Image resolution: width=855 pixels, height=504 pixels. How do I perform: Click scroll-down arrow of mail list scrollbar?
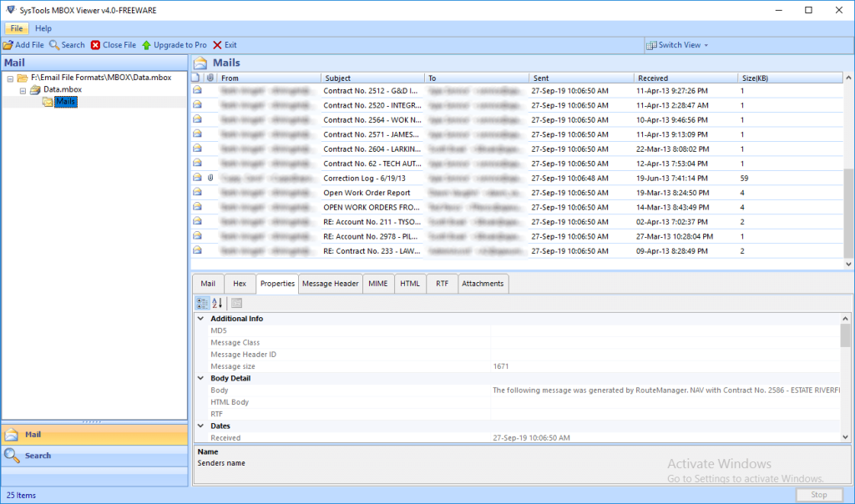[848, 265]
